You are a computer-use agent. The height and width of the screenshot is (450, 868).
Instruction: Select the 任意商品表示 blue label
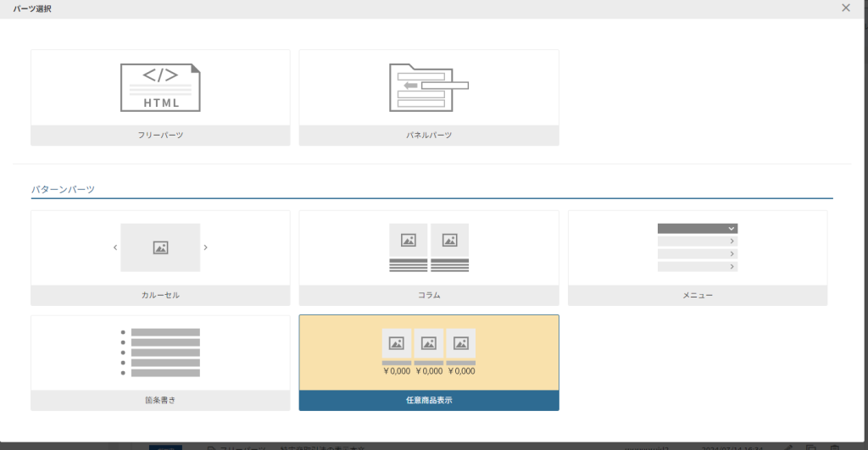click(x=428, y=401)
